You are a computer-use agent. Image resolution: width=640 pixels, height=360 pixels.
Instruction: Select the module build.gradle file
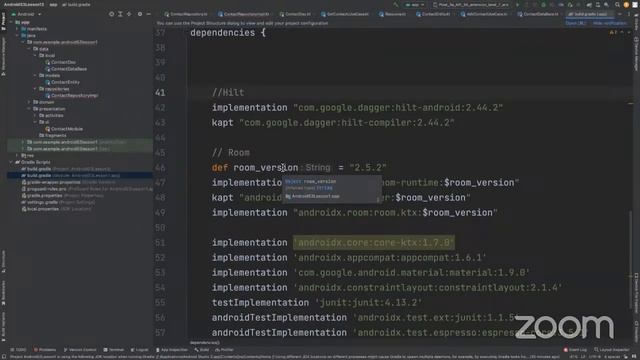[70, 176]
